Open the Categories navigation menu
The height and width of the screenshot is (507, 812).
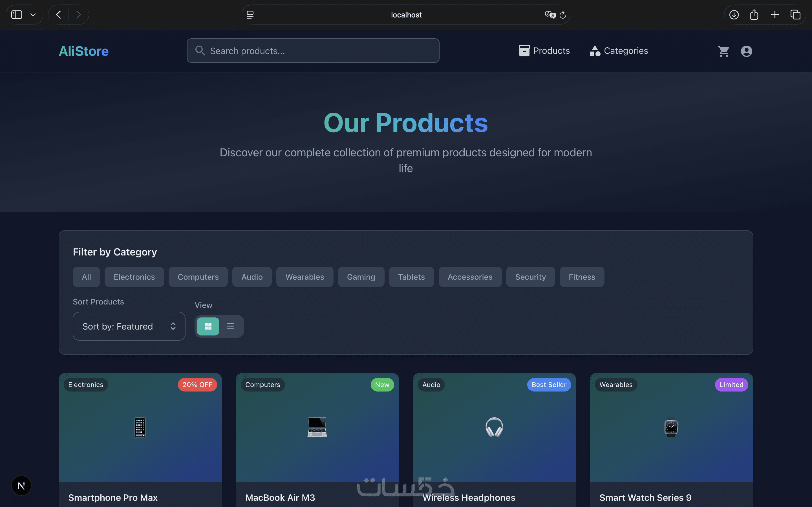(619, 51)
